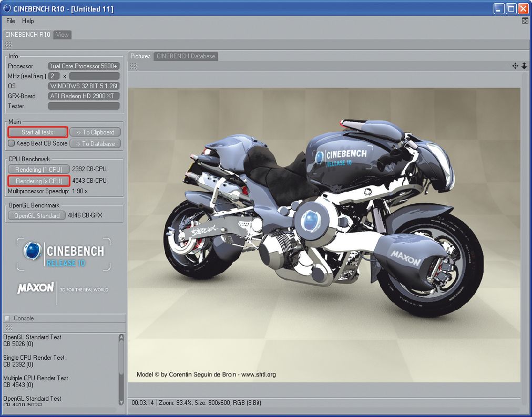Click the 4846 CB-GFX score
This screenshot has width=532, height=417.
(85, 215)
